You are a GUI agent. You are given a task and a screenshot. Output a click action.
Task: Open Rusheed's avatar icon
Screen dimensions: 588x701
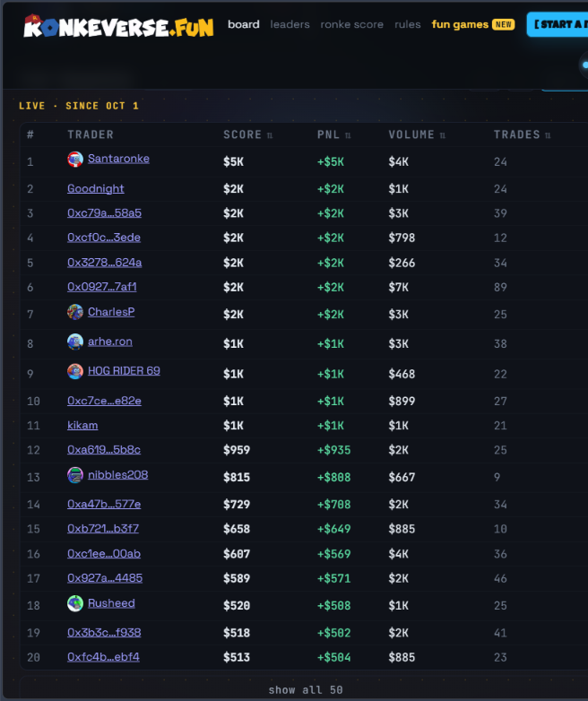coord(75,603)
